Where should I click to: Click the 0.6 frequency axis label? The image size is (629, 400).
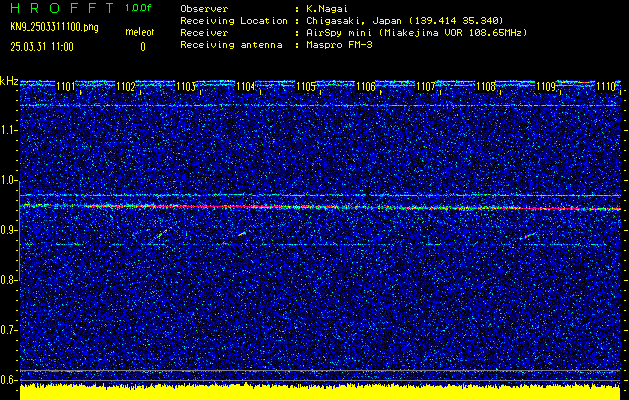pos(9,380)
